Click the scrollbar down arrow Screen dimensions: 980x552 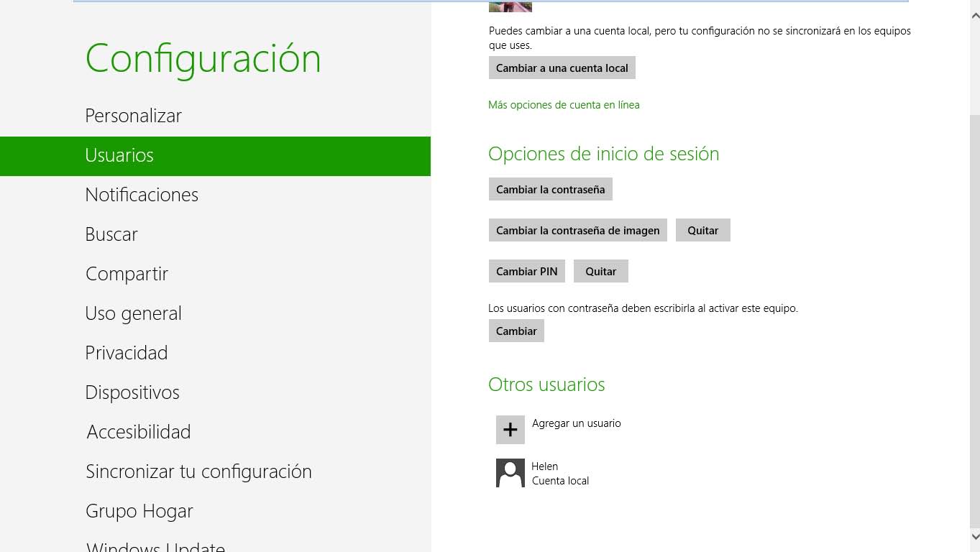[974, 536]
